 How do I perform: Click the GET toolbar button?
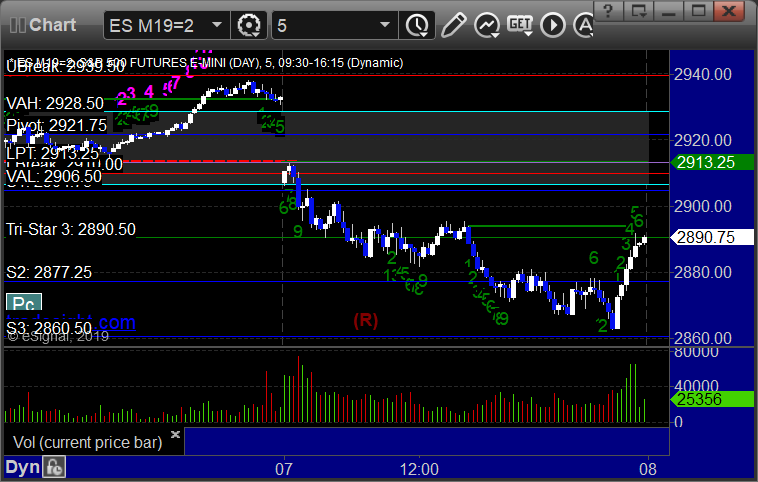[x=520, y=24]
